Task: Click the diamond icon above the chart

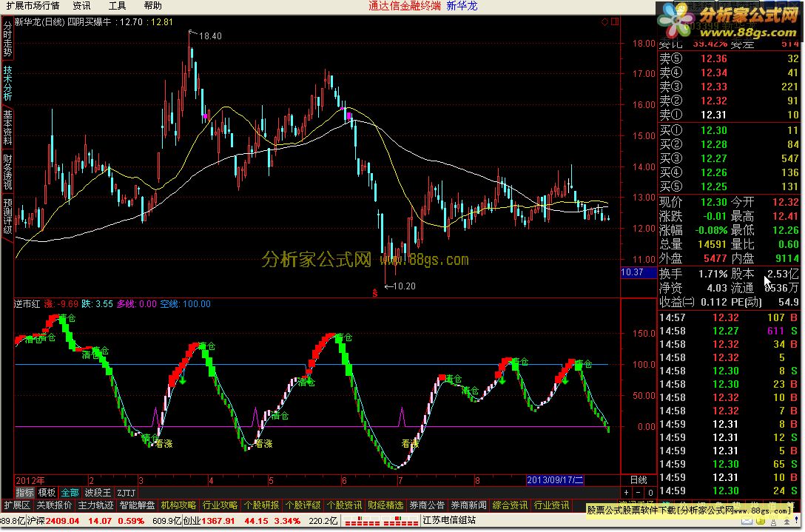Action: [x=604, y=21]
